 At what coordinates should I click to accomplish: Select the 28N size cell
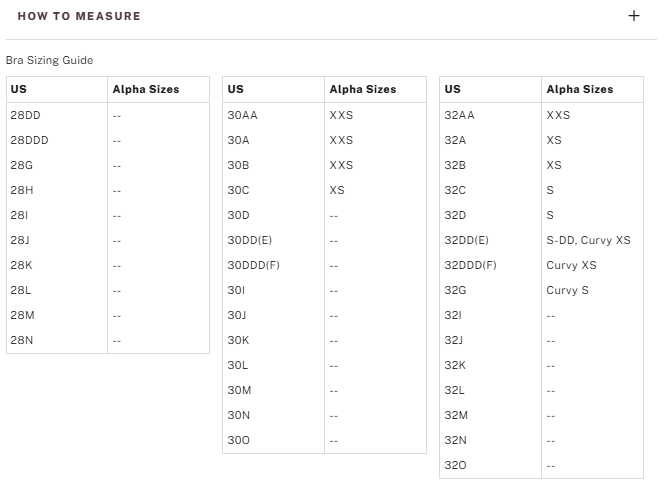click(24, 340)
